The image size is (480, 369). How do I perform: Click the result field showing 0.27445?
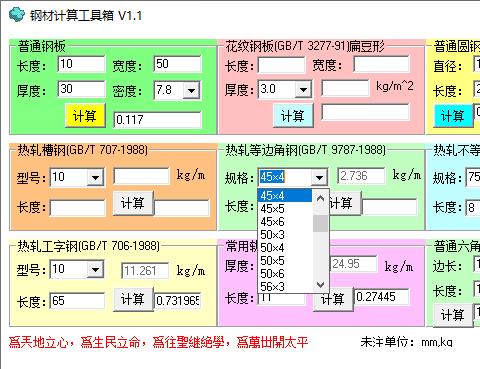click(x=382, y=297)
